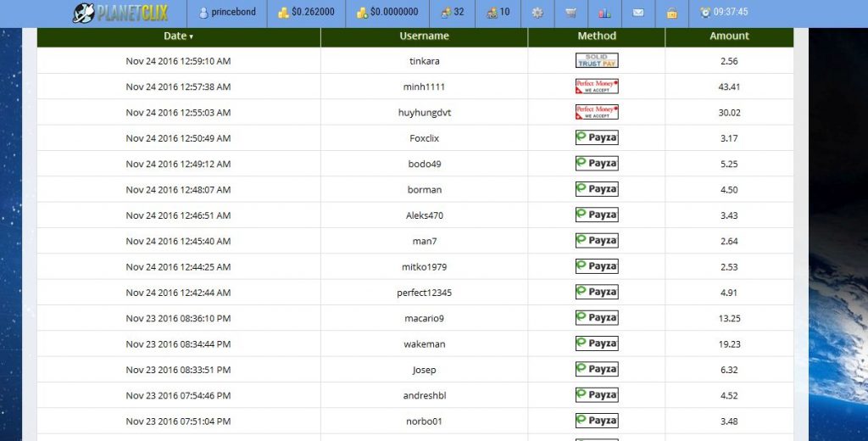This screenshot has width=868, height=441.
Task: Open the referrals count showing 32
Action: pos(453,13)
